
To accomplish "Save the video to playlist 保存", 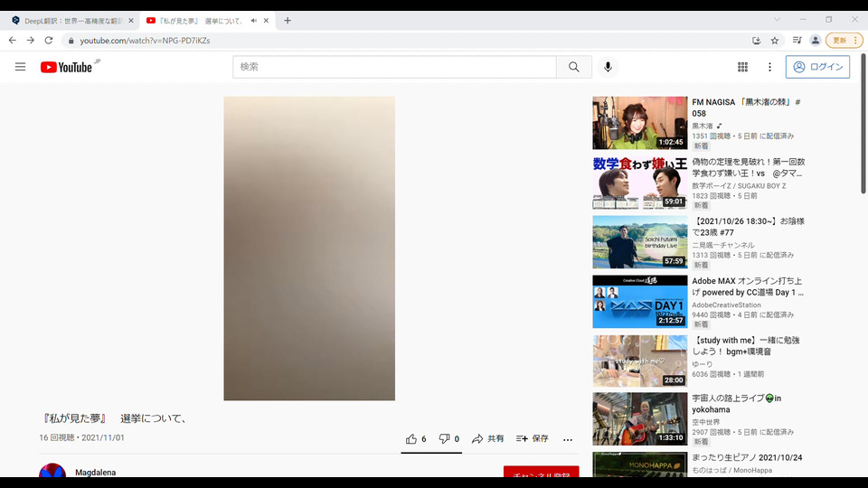I will tap(532, 439).
